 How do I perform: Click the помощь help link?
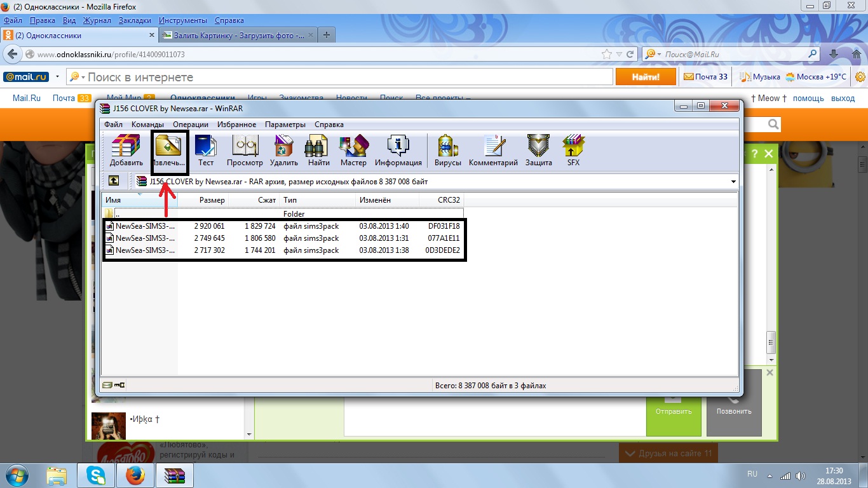[808, 98]
